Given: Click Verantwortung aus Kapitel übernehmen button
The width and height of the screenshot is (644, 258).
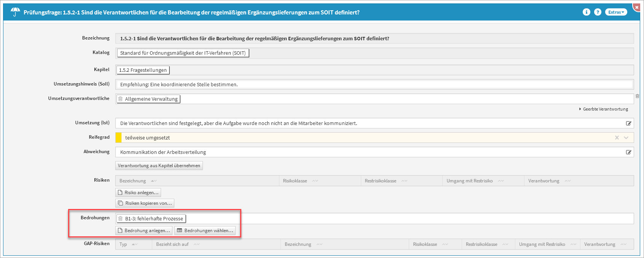Looking at the screenshot, I should pyautogui.click(x=159, y=166).
